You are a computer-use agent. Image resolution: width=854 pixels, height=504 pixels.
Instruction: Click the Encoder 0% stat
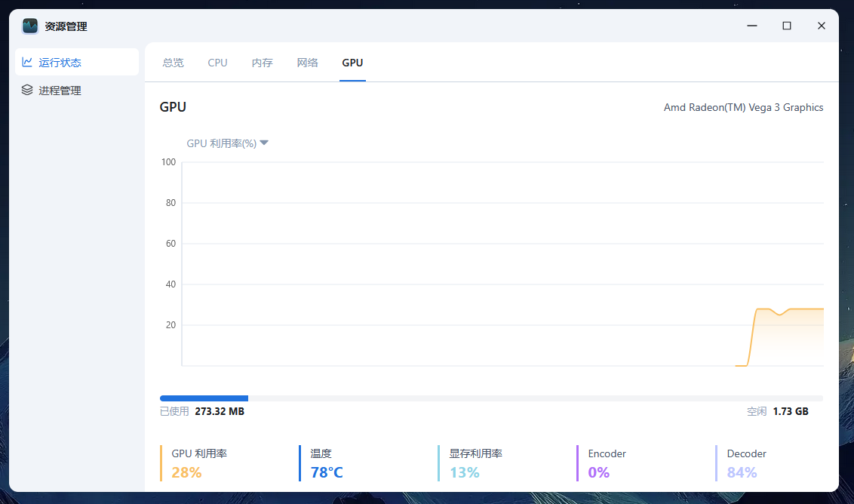(607, 463)
